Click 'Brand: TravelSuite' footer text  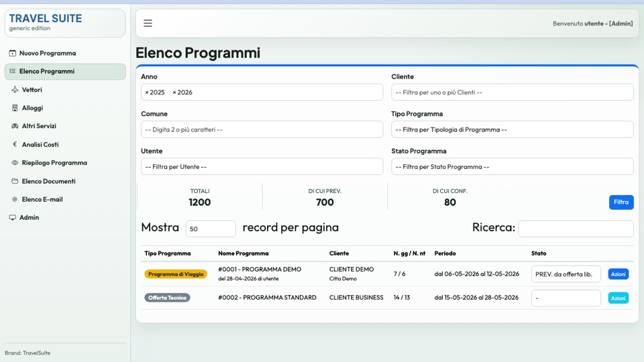tap(28, 353)
